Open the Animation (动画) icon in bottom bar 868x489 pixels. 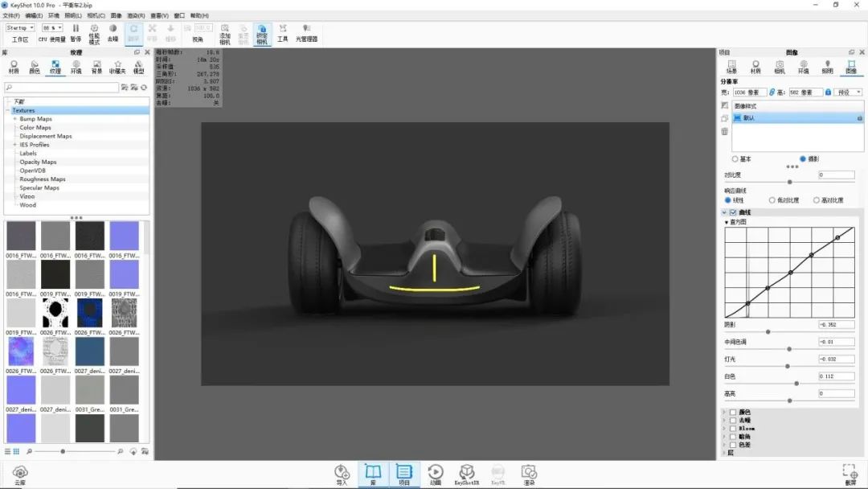435,474
